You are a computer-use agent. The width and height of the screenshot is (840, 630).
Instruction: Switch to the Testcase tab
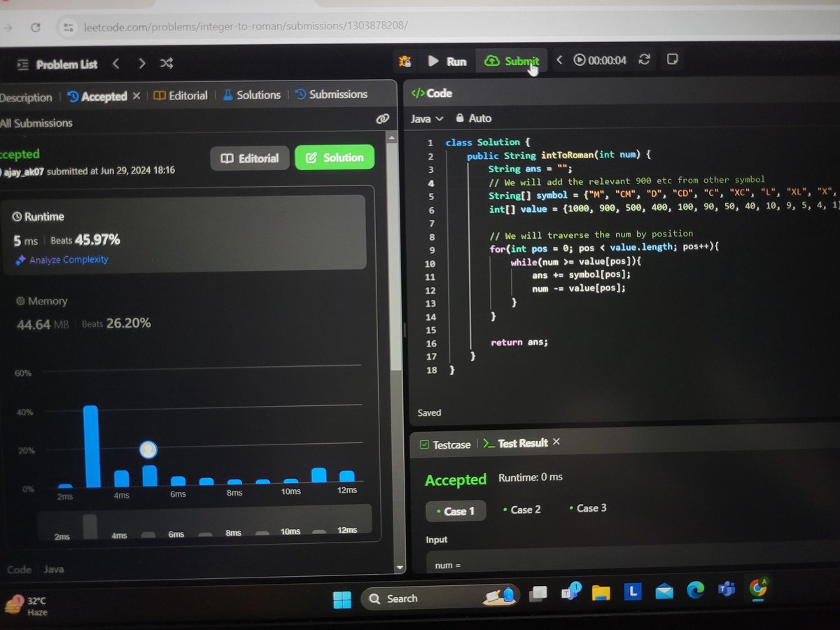(x=444, y=444)
